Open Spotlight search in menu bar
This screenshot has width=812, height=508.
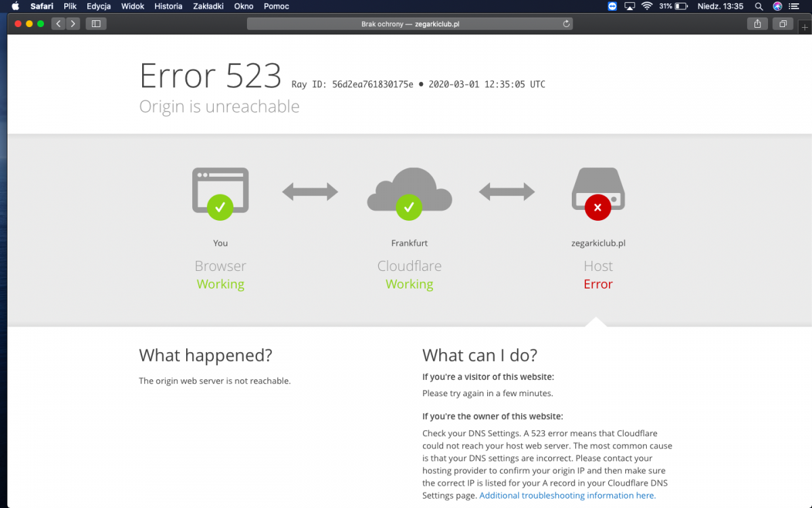tap(759, 6)
